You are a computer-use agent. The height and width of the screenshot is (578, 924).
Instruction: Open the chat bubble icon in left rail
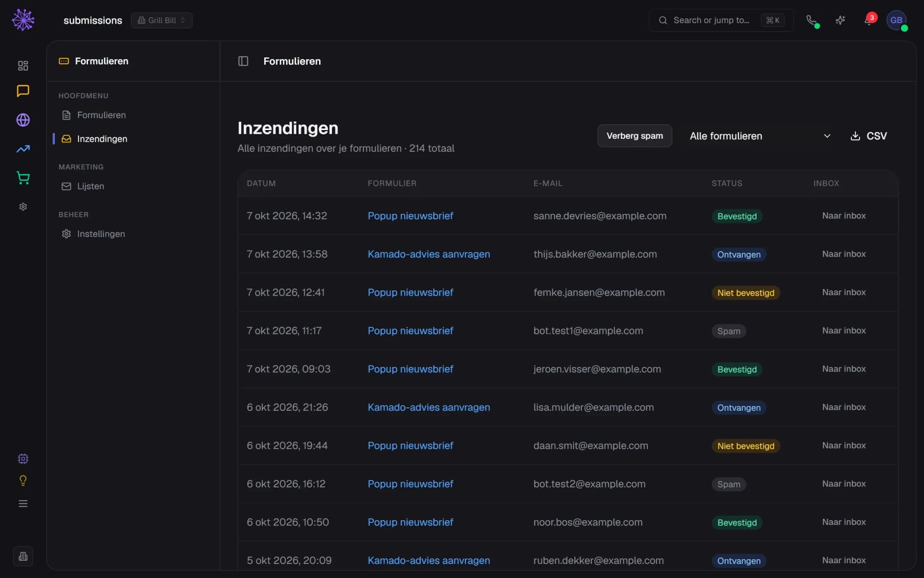click(23, 91)
